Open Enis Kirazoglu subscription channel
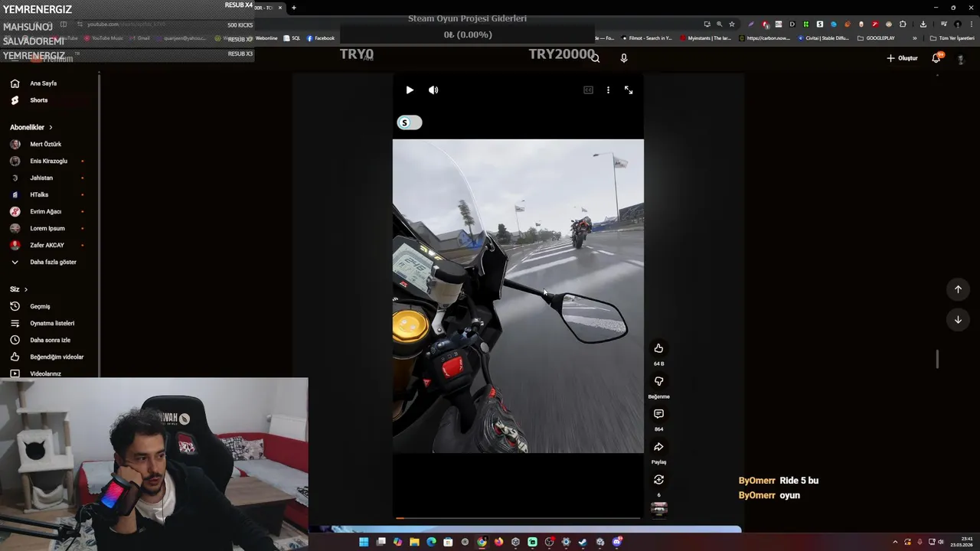Image resolution: width=980 pixels, height=551 pixels. pos(50,161)
